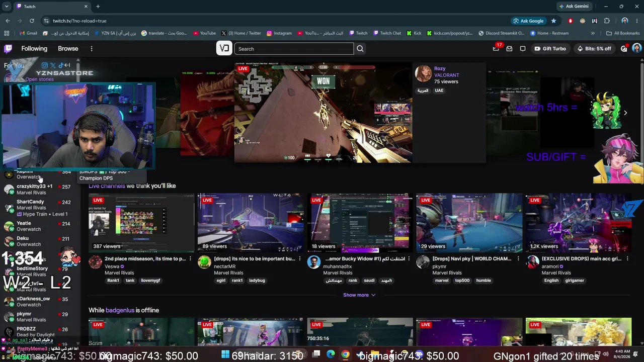The height and width of the screenshot is (362, 644).
Task: View site information in address bar
Action: click(46, 21)
